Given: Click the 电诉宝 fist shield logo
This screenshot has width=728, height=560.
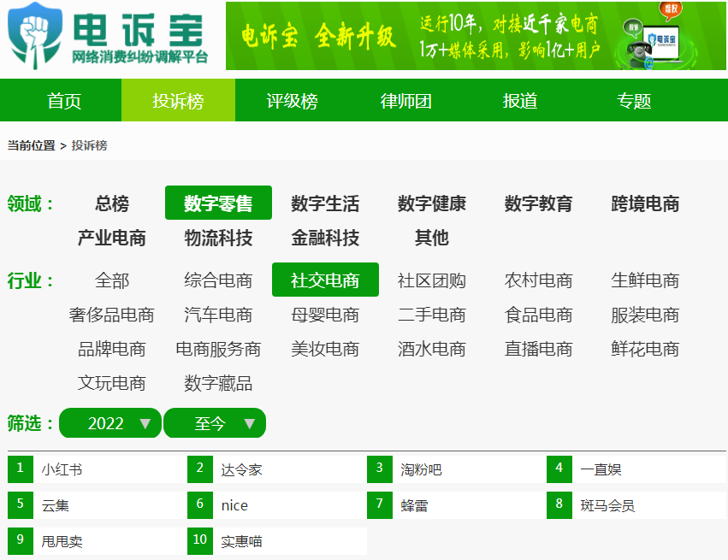Looking at the screenshot, I should tap(35, 36).
